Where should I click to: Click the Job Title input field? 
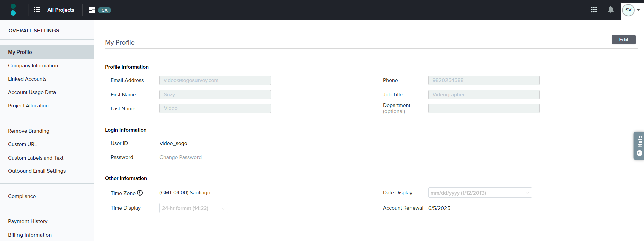(x=484, y=95)
